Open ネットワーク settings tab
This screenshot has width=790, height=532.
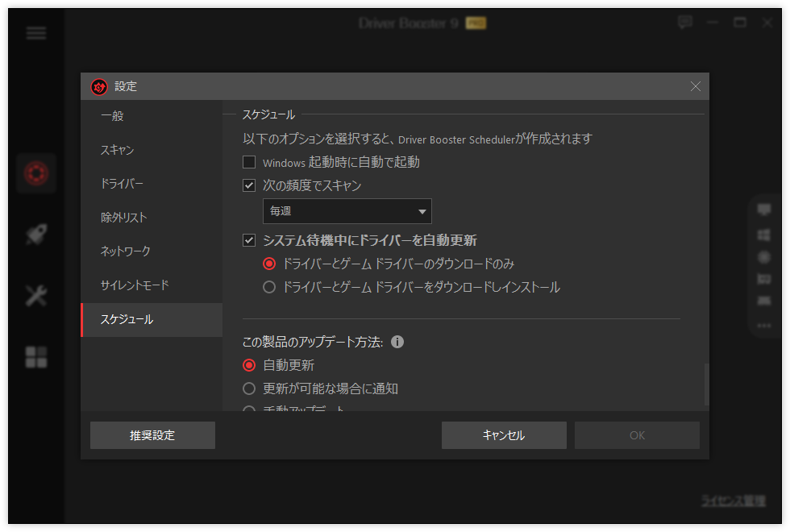pos(152,251)
